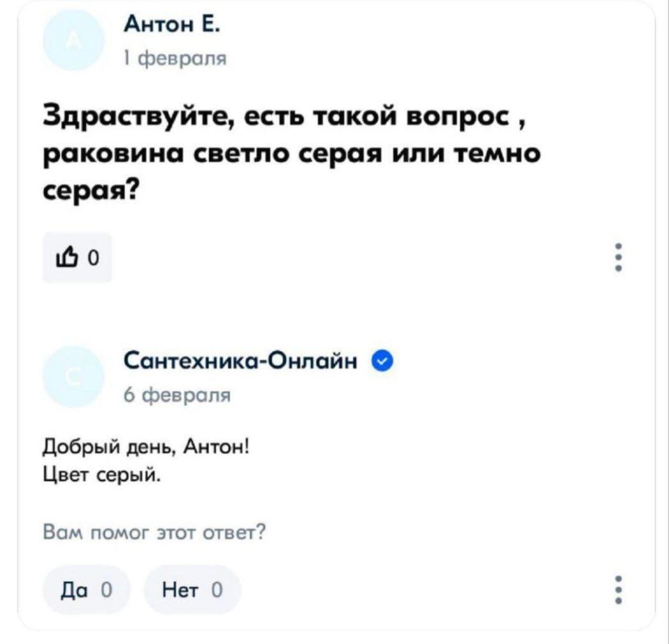669x644 pixels.
Task: Click the Сантехника-Онлайн round avatar
Action: [x=73, y=377]
